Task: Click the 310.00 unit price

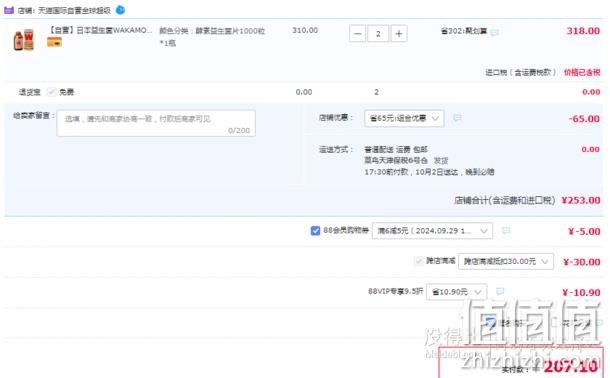Action: [x=305, y=30]
